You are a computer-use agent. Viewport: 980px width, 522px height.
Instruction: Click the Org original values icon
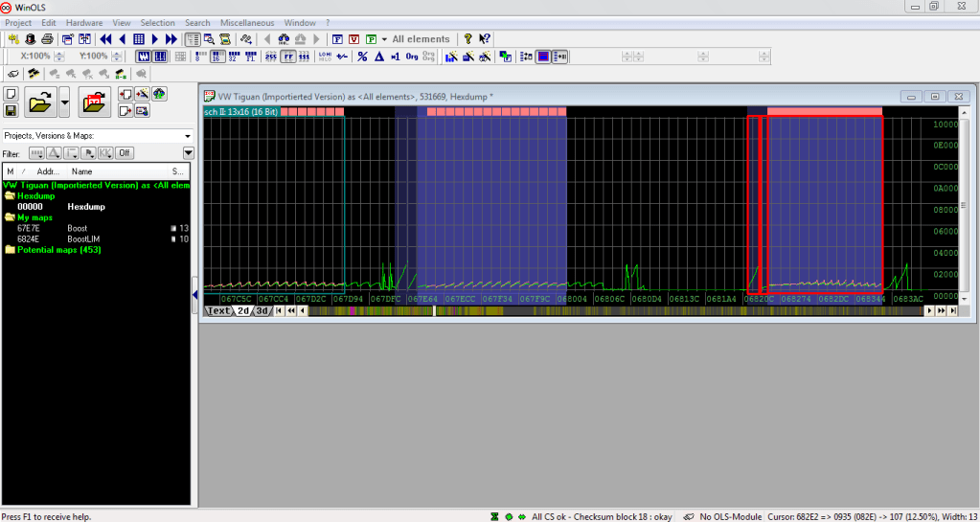pos(411,57)
